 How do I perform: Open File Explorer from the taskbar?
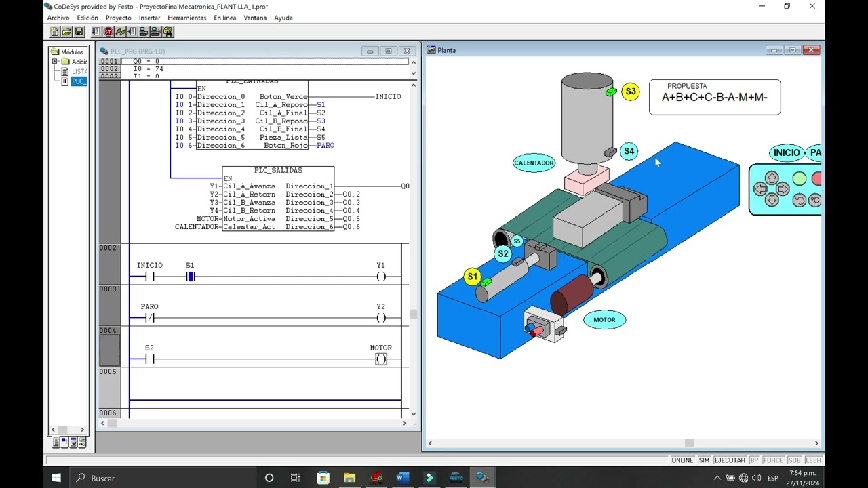349,478
